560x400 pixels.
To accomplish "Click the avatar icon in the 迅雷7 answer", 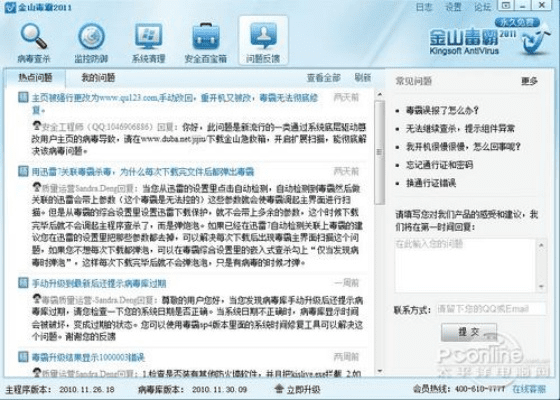I will 37,187.
